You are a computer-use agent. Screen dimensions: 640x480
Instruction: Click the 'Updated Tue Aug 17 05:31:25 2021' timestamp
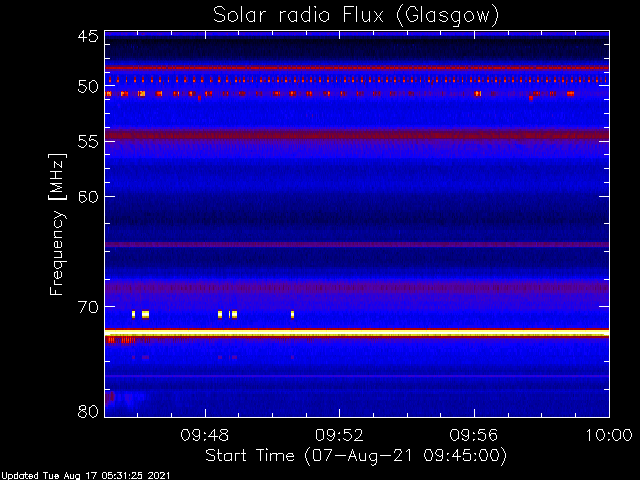pyautogui.click(x=85, y=476)
